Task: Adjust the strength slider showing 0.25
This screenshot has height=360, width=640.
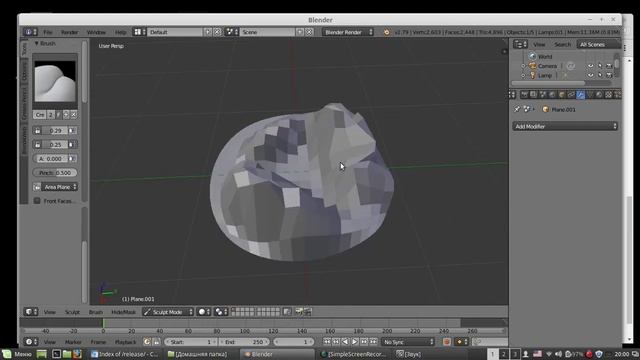Action: pos(55,144)
